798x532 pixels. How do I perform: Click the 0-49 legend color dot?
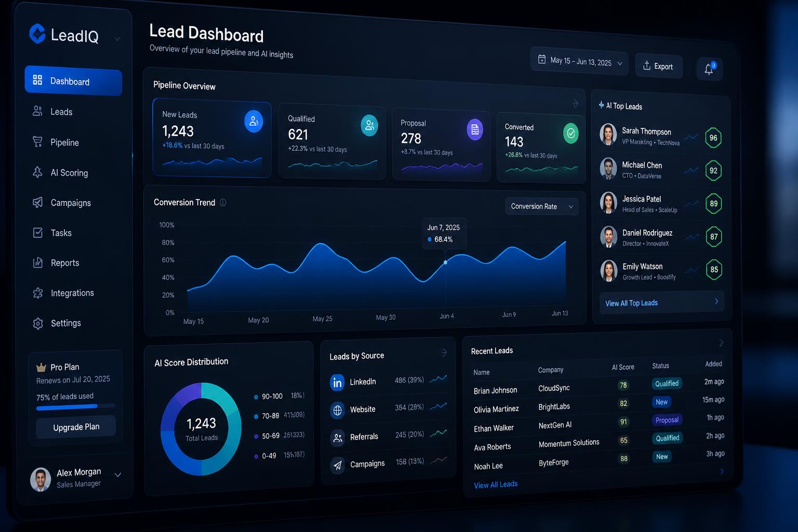pos(256,457)
